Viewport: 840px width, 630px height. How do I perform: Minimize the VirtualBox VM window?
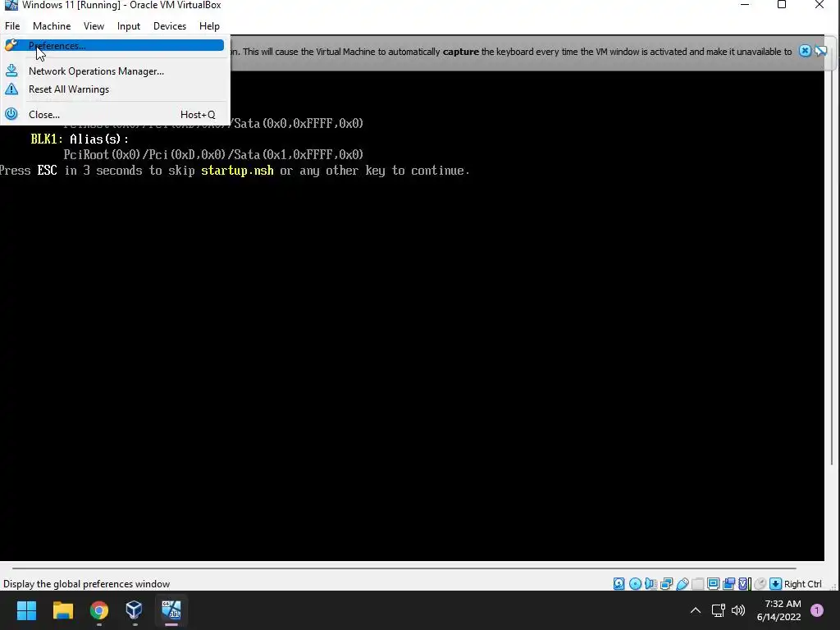pyautogui.click(x=745, y=5)
